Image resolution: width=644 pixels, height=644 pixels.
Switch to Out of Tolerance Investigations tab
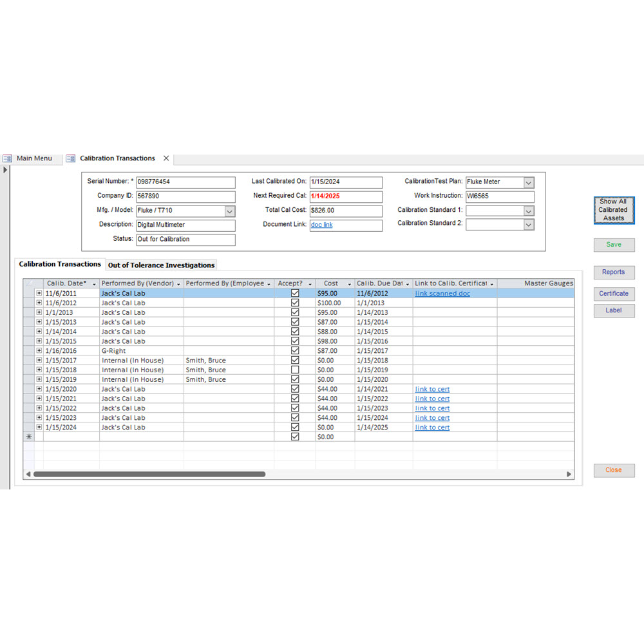(161, 265)
